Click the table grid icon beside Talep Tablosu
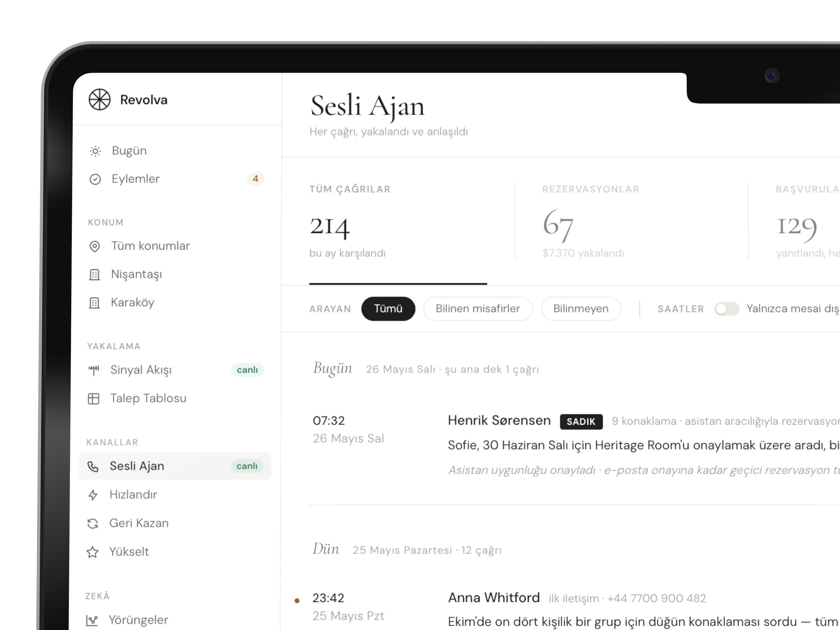The height and width of the screenshot is (630, 840). point(93,399)
